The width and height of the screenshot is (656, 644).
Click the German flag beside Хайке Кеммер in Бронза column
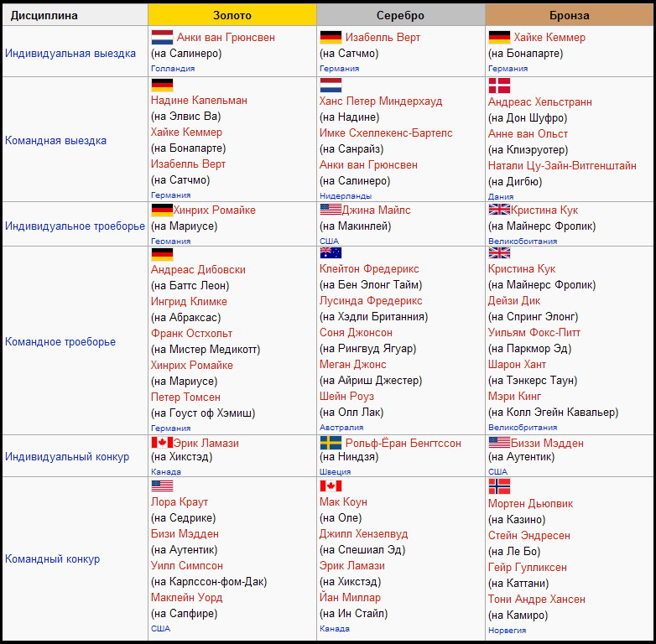pyautogui.click(x=499, y=37)
